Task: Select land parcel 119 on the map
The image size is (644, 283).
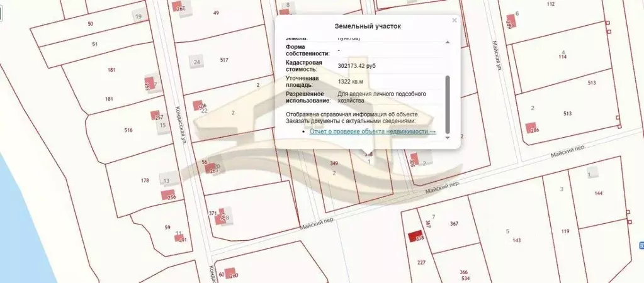Action: tap(565, 231)
